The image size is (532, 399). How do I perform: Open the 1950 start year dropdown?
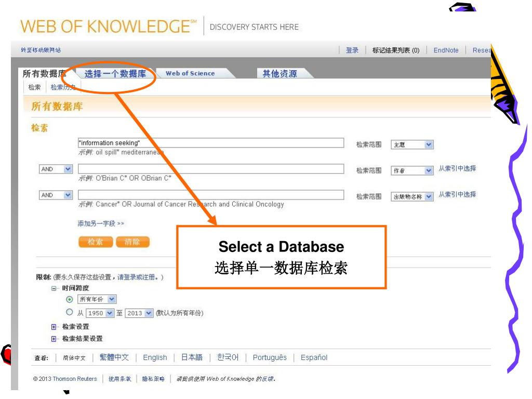(100, 313)
